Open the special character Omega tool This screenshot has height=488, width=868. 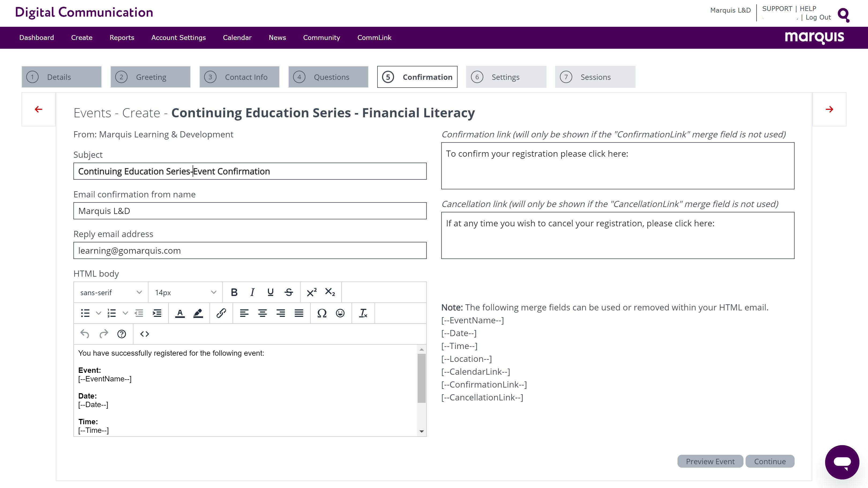[x=322, y=313]
